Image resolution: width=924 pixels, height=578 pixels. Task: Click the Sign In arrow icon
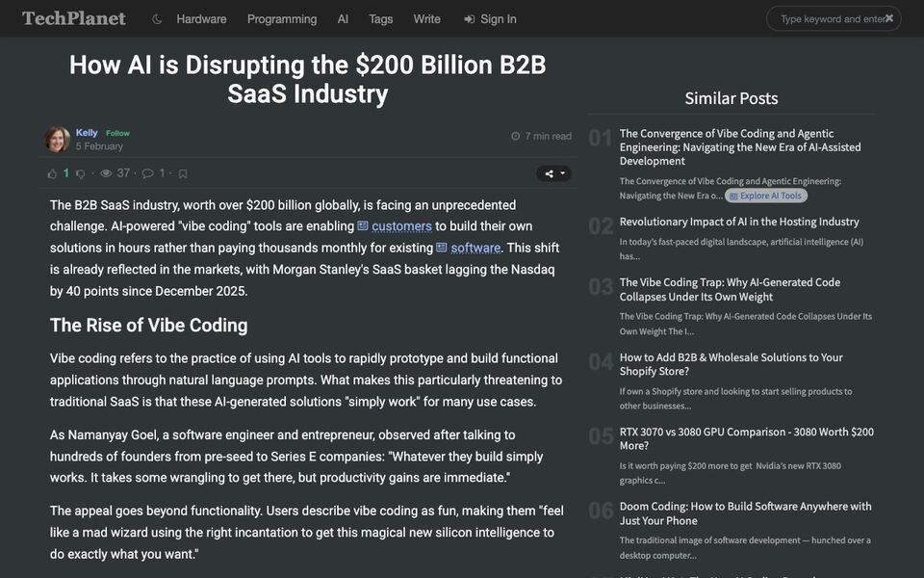click(469, 19)
